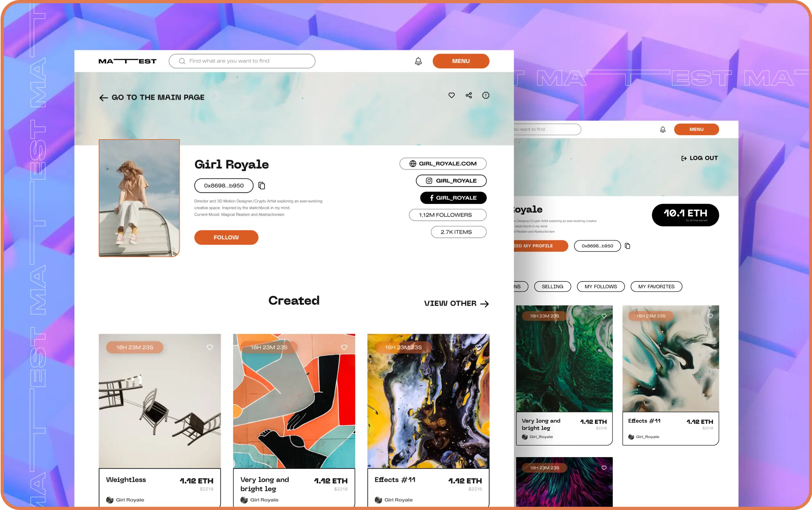Follow Girl Royale with Follow button
Image resolution: width=812 pixels, height=510 pixels.
(226, 237)
